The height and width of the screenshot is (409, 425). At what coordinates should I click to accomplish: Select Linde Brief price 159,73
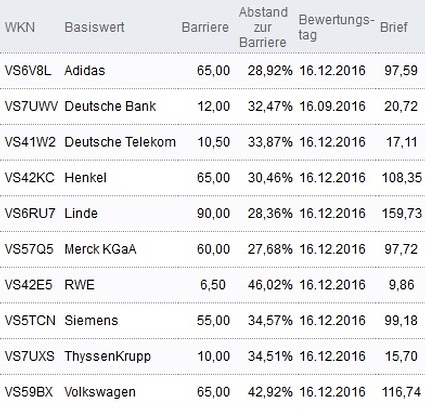pyautogui.click(x=402, y=213)
